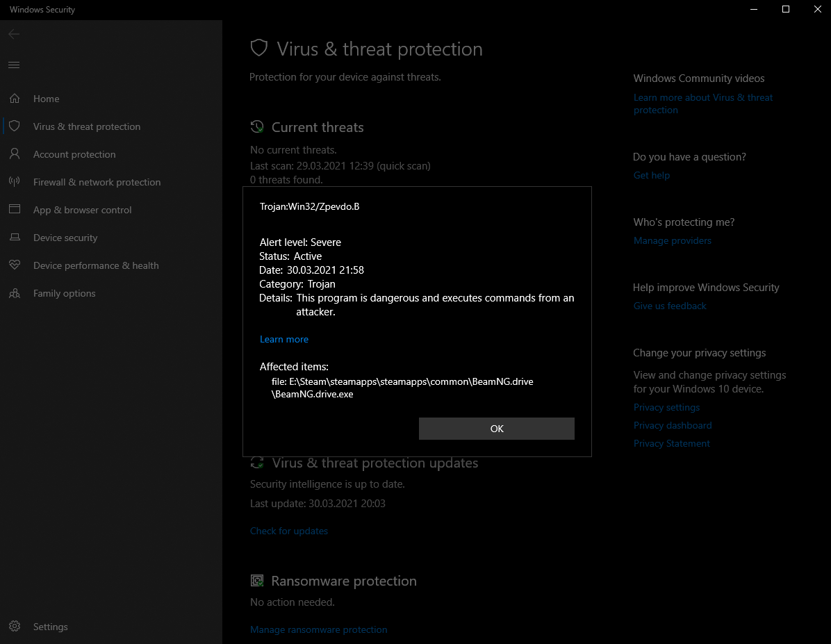The height and width of the screenshot is (644, 831).
Task: Click Security intelligence is up to date text
Action: point(327,484)
